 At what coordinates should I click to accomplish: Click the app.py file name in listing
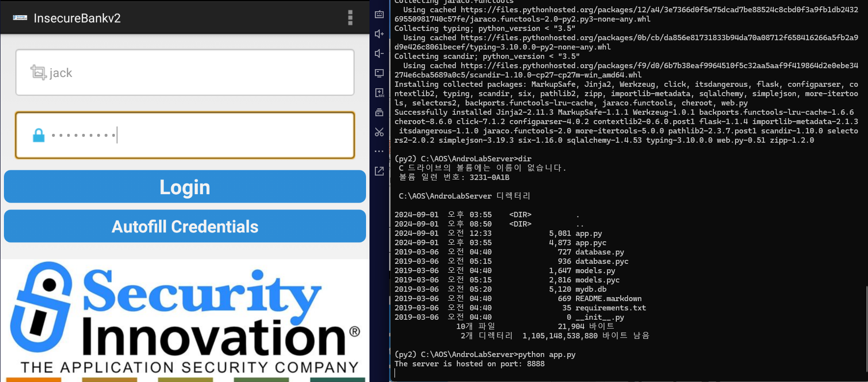589,233
